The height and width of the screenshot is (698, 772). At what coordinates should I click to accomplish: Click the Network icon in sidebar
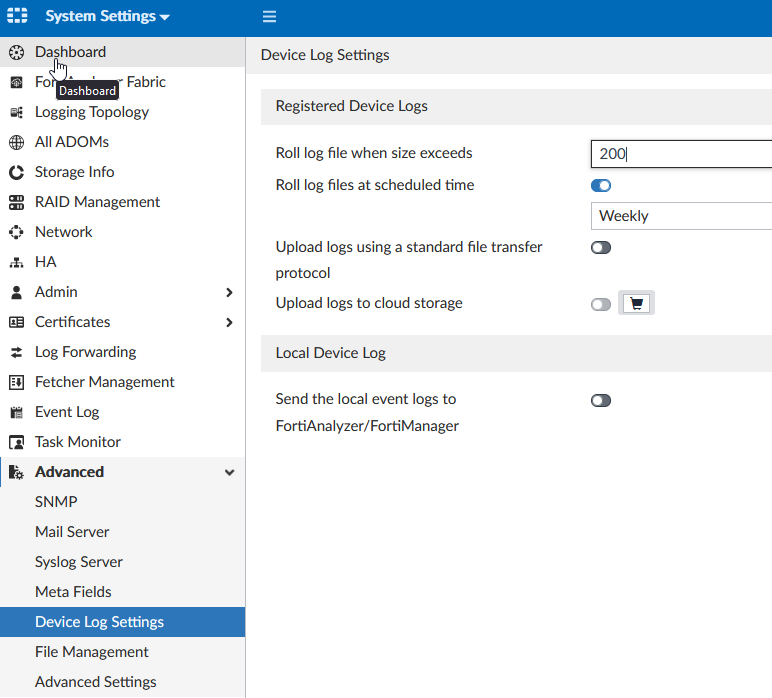point(16,232)
